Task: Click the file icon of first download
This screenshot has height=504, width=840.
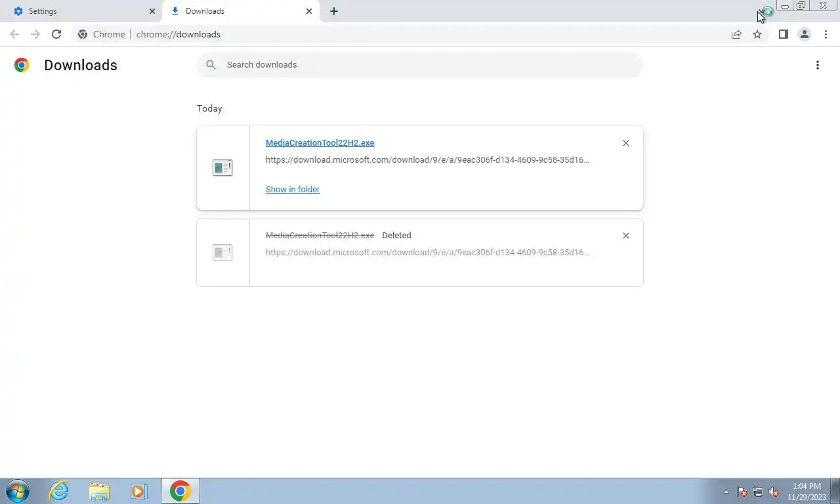Action: point(222,168)
